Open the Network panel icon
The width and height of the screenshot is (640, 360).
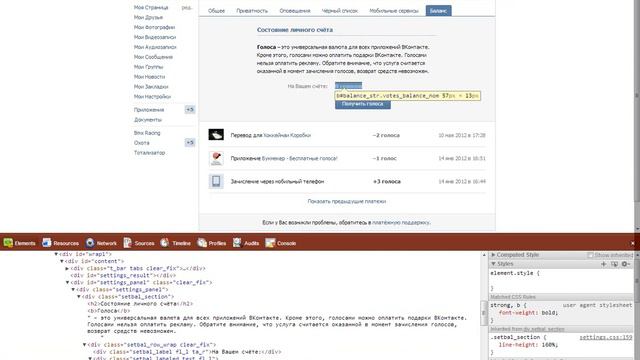tap(90, 243)
